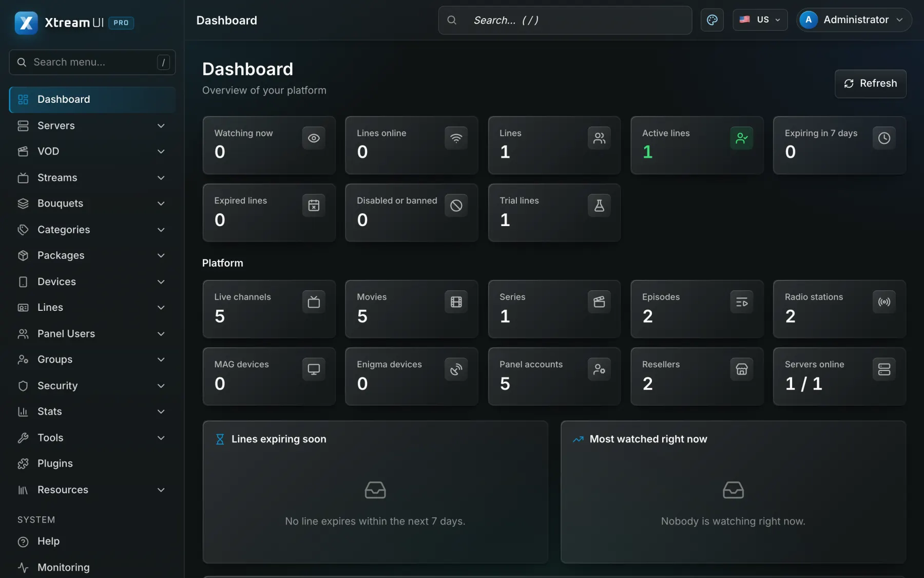Image resolution: width=924 pixels, height=578 pixels.
Task: Open the Lines sidebar menu
Action: [x=92, y=308]
